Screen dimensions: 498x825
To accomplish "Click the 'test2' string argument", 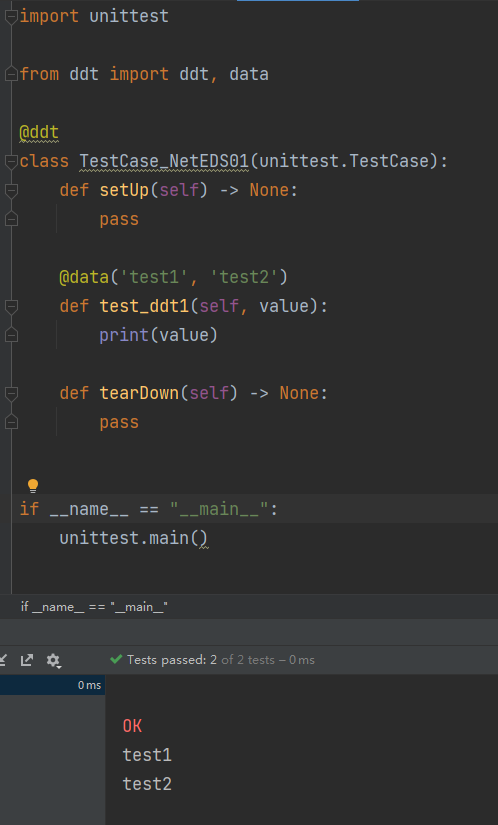I will point(244,277).
